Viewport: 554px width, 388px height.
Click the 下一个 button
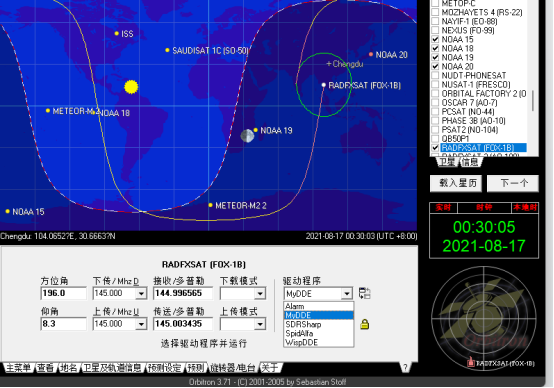pyautogui.click(x=513, y=183)
